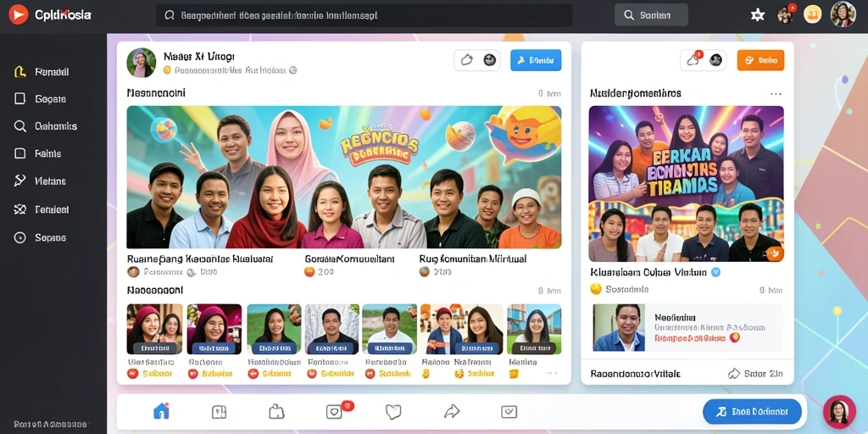This screenshot has height=434, width=868.
Task: Click the dark round icon in the left card header
Action: pos(490,60)
